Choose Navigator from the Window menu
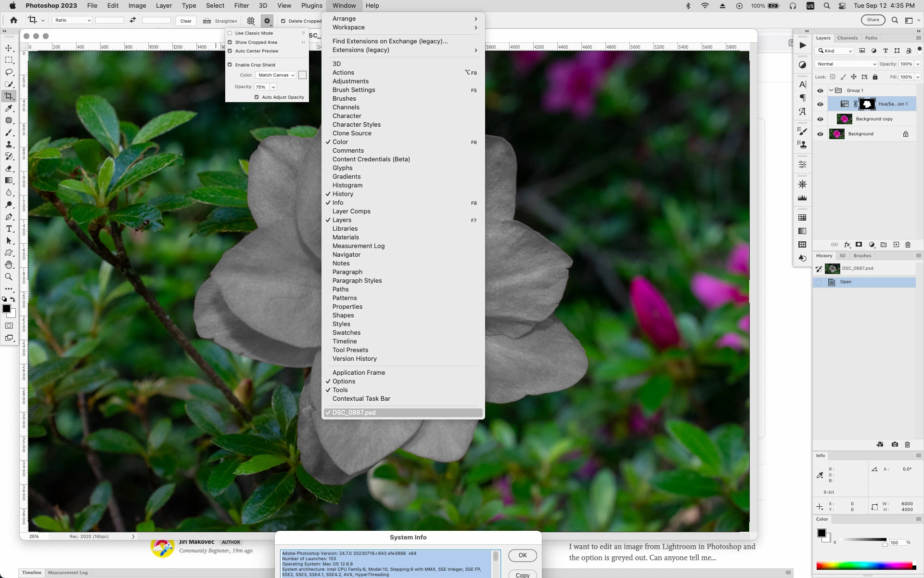Image resolution: width=924 pixels, height=578 pixels. (x=346, y=255)
